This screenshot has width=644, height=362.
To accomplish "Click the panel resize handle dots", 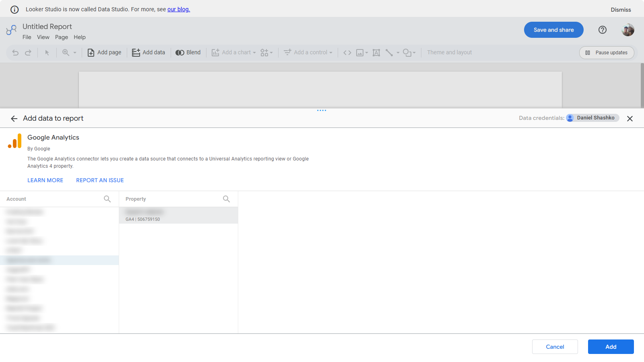I will point(322,110).
